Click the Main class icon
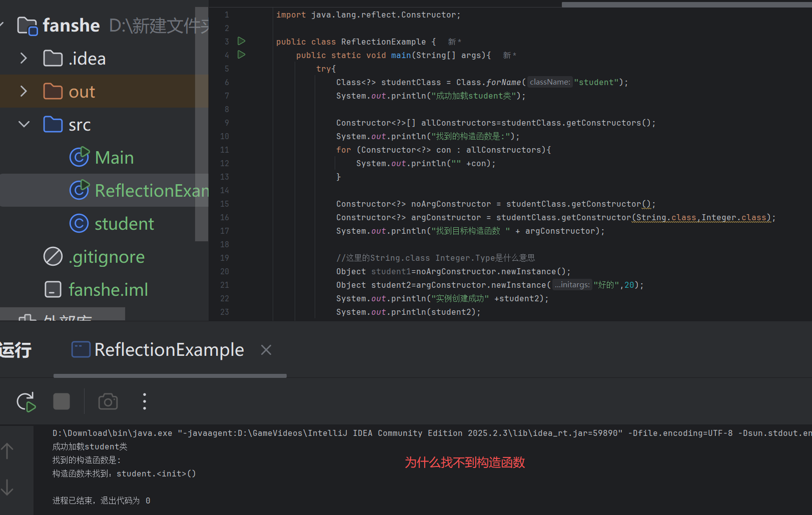This screenshot has width=812, height=515. 79,157
